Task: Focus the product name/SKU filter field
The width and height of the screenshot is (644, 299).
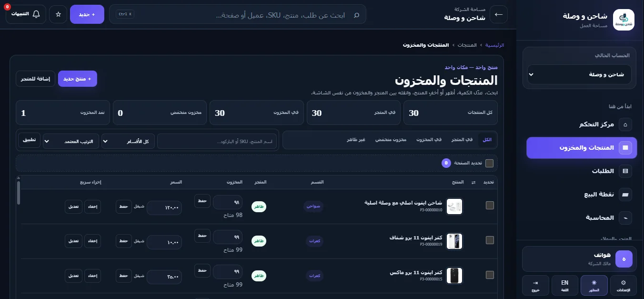Action: coord(217,142)
